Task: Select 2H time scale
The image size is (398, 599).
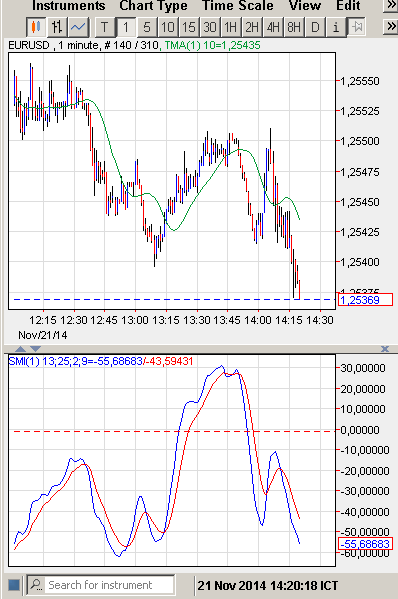Action: tap(252, 27)
